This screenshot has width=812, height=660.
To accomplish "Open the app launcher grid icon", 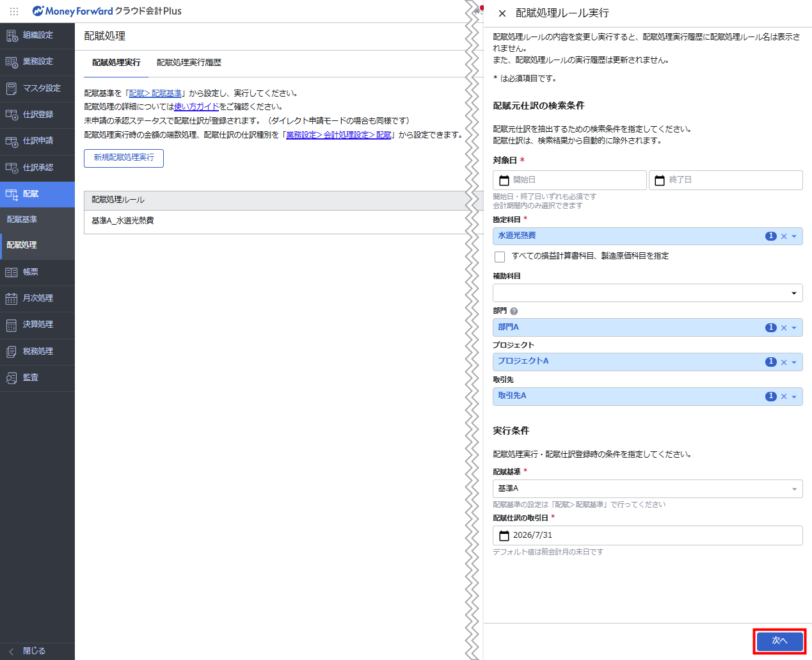I will pos(14,11).
